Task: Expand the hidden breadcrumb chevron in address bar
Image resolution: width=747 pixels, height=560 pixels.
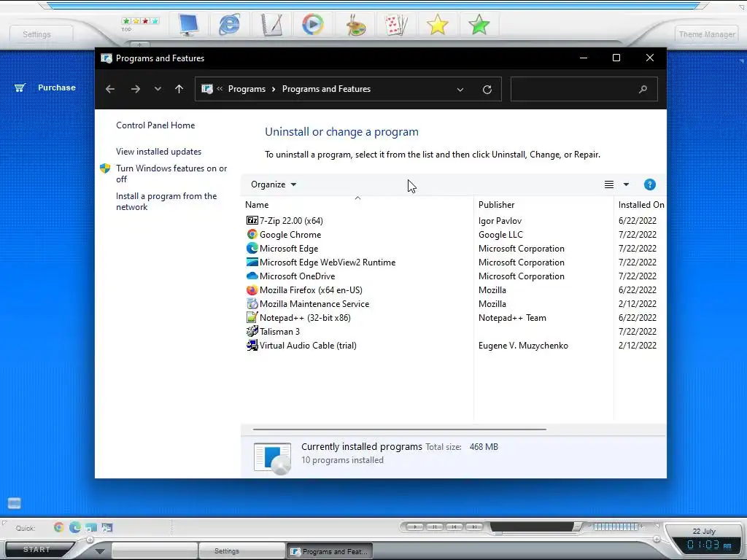Action: 220,88
